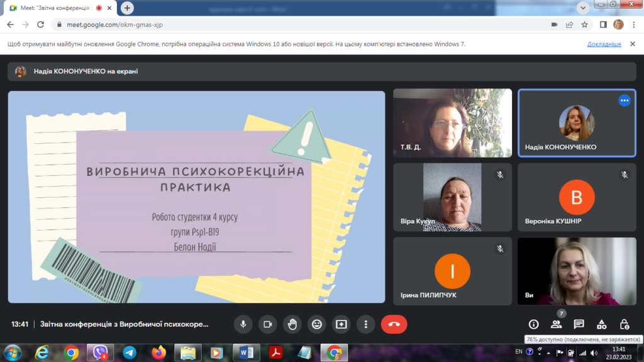This screenshot has height=362, width=644.
Task: Toggle the camera on or off
Action: [267, 324]
